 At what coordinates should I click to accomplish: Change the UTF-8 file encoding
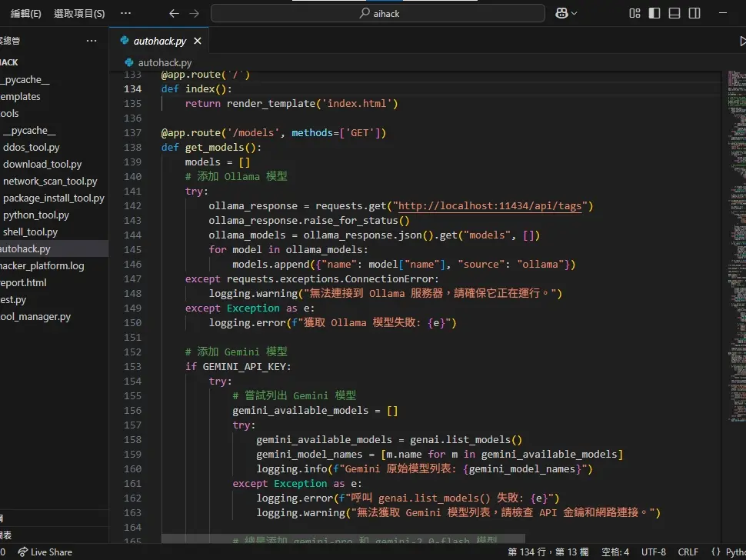[653, 552]
